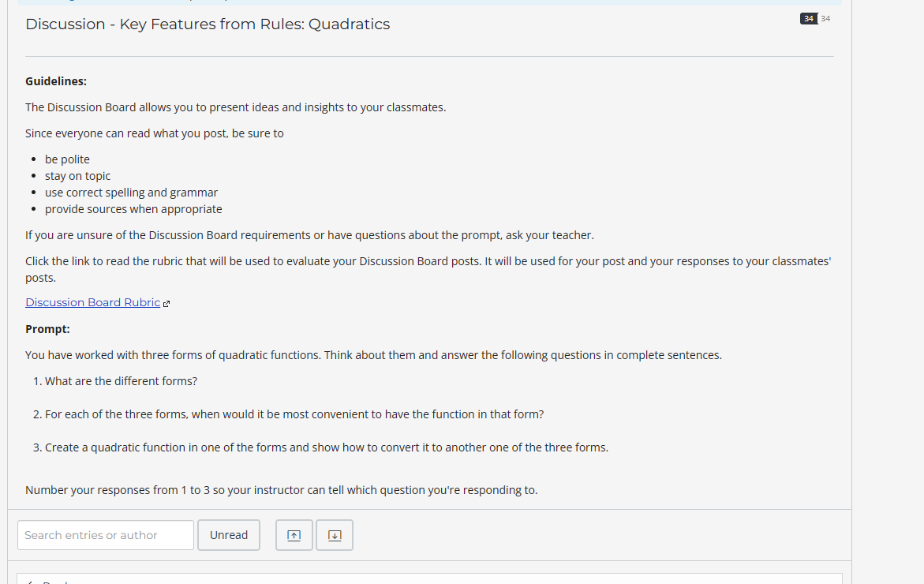Click question 3 about converting forms

pos(320,447)
